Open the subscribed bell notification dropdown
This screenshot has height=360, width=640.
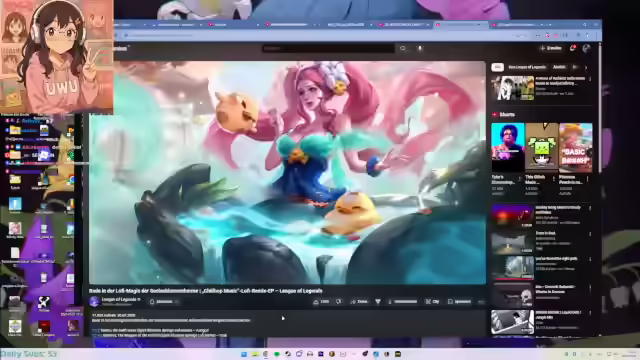click(x=164, y=302)
